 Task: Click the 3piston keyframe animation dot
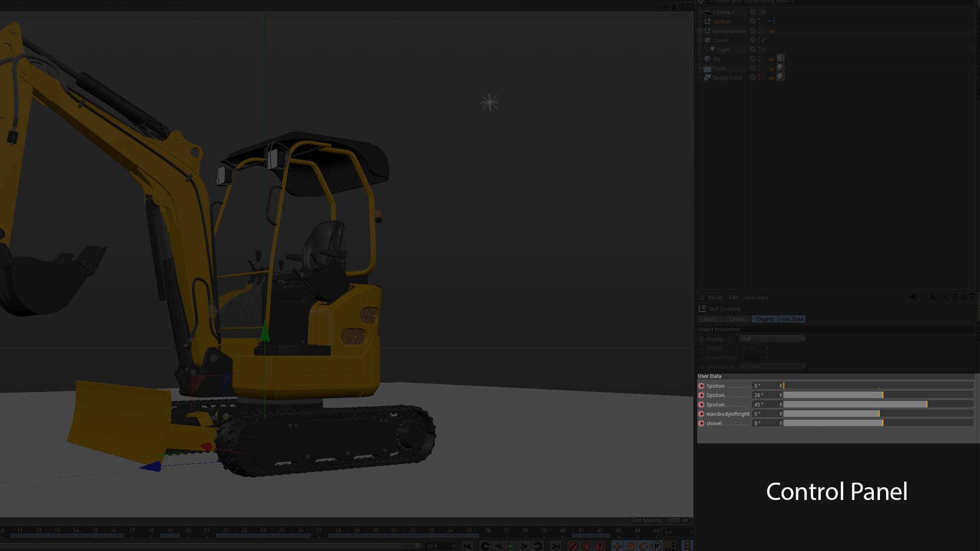pos(701,405)
